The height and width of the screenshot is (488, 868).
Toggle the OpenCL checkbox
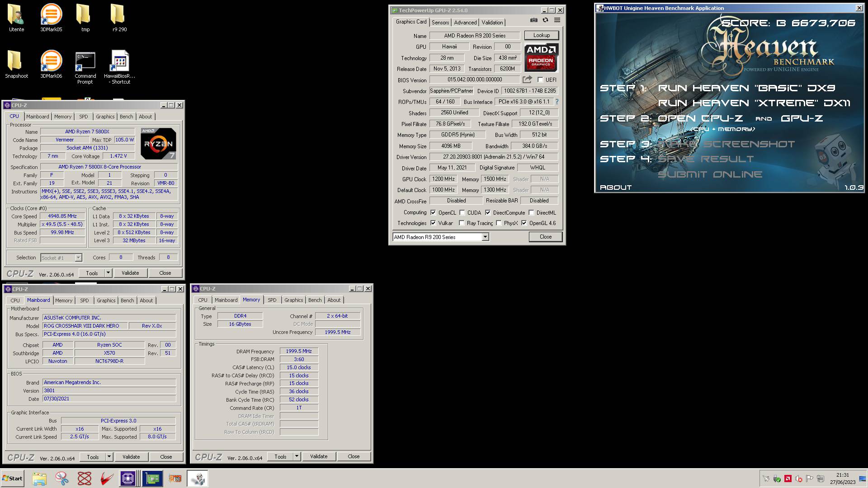433,213
